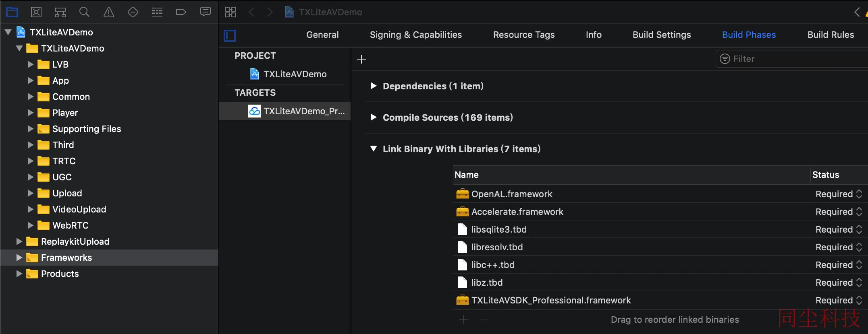
Task: Expand the Dependencies (1 item) section
Action: pyautogui.click(x=373, y=86)
